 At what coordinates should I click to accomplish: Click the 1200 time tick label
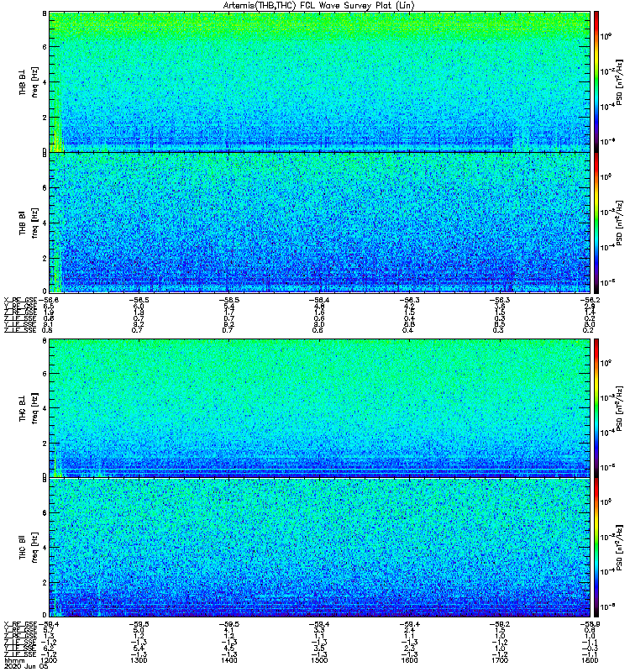click(x=49, y=660)
